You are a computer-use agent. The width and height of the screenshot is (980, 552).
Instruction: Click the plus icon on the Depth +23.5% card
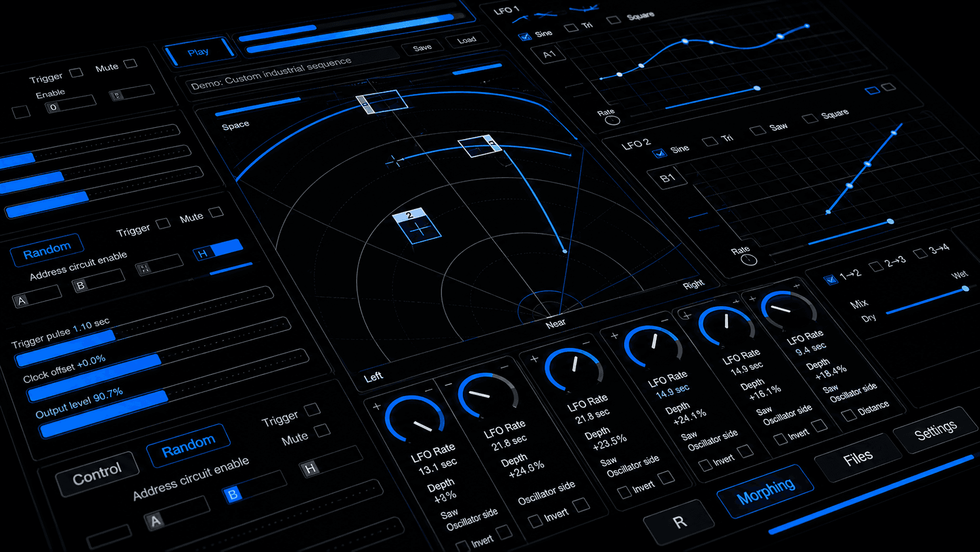(x=534, y=358)
